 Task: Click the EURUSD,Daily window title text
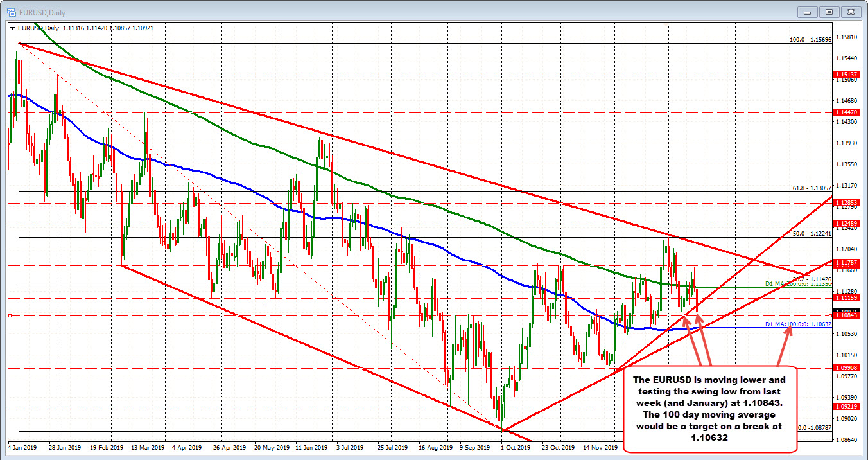click(x=42, y=12)
